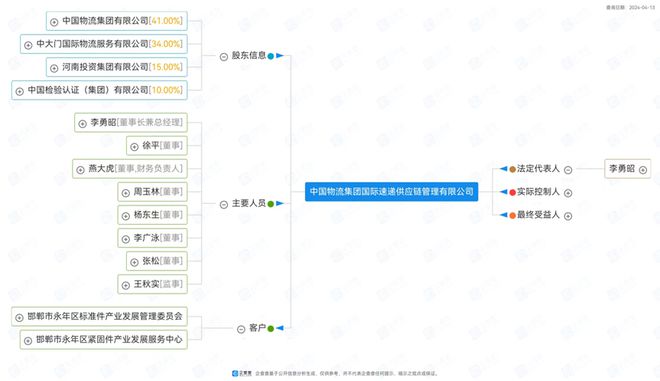
Task: Click the blue arrow before 法定代表人
Action: (503, 169)
